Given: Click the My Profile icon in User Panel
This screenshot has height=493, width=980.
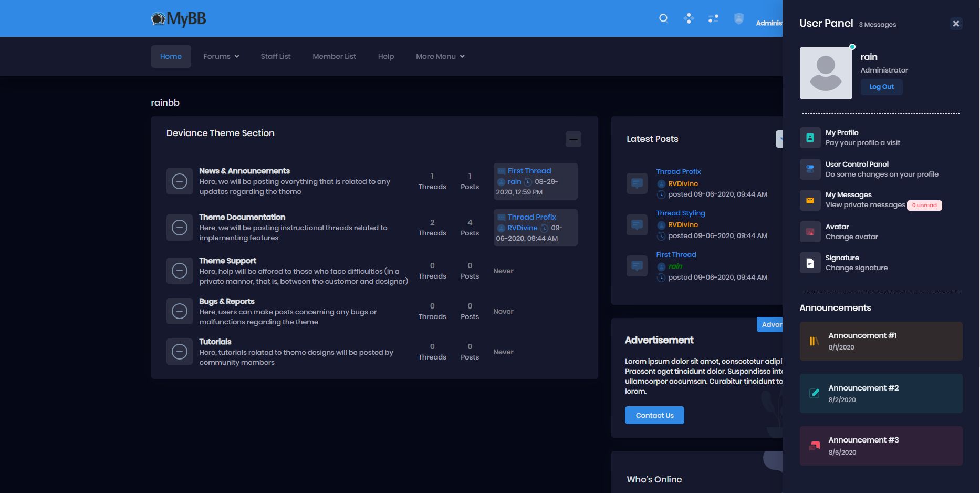Looking at the screenshot, I should coord(810,138).
